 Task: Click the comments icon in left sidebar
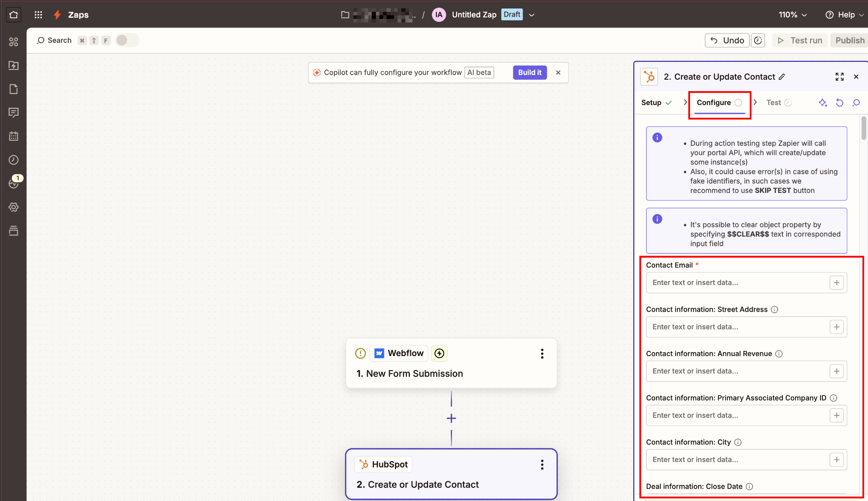click(x=14, y=113)
